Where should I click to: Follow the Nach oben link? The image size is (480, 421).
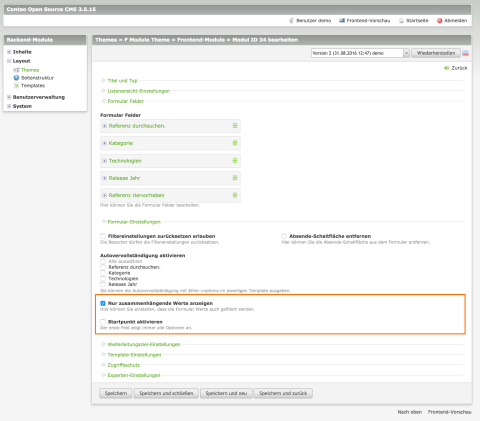click(x=410, y=412)
